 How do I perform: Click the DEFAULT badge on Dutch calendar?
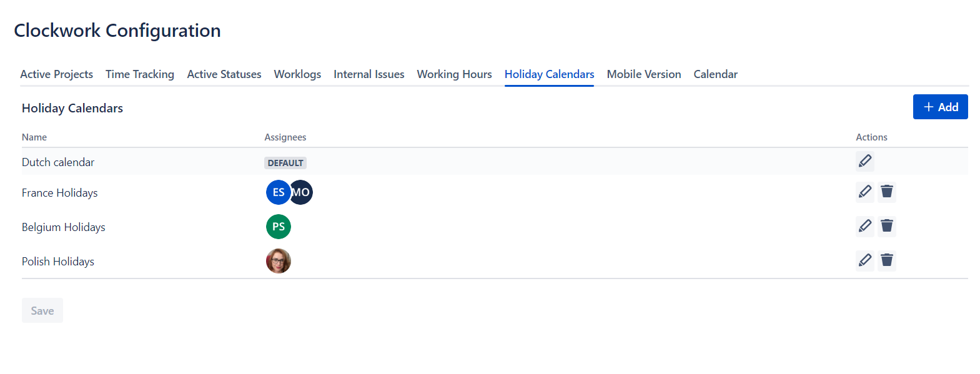[285, 162]
